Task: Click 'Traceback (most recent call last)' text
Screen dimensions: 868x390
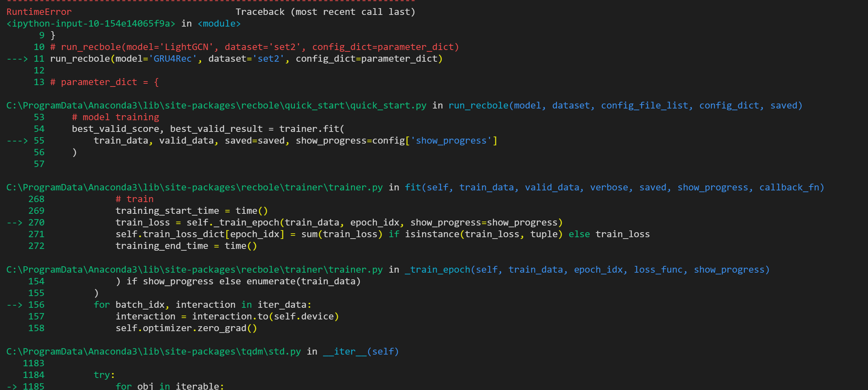Action: pos(325,12)
